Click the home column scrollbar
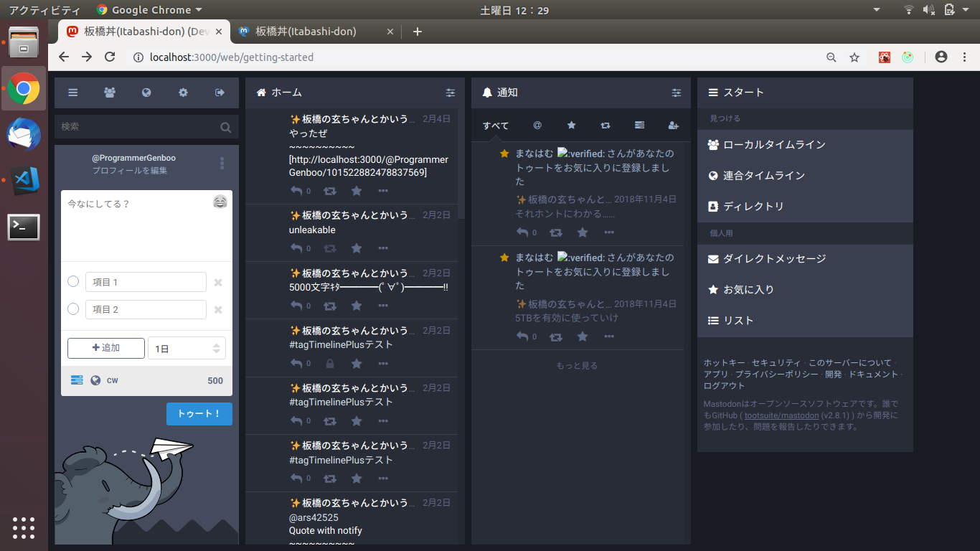 (461, 165)
